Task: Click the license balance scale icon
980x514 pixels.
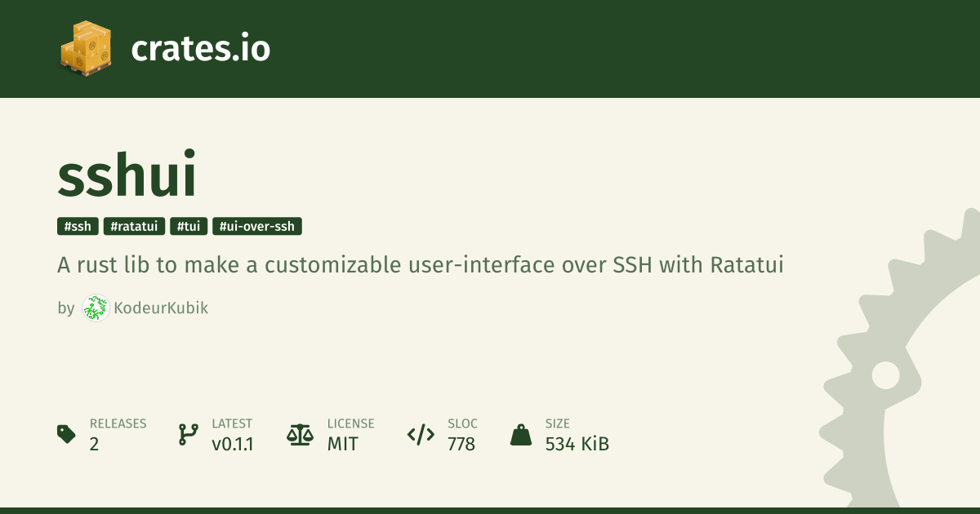Action: (x=300, y=434)
